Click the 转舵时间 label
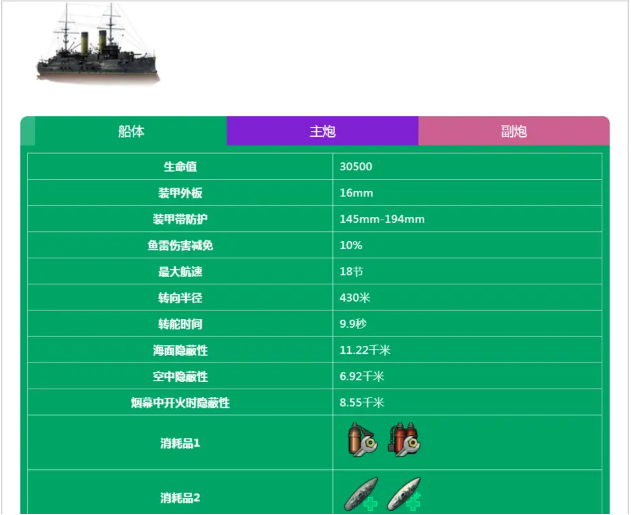This screenshot has width=631, height=515. click(180, 324)
